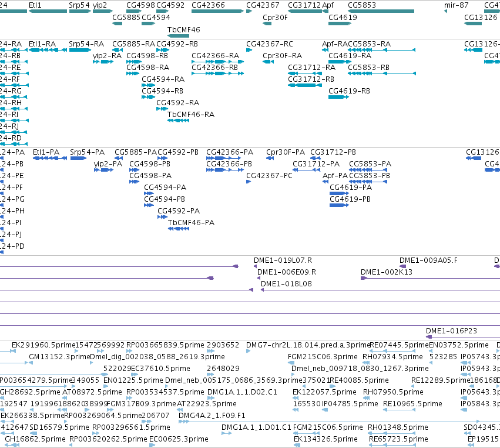
Task: Select the Apf-PA protein label
Action: point(335,176)
